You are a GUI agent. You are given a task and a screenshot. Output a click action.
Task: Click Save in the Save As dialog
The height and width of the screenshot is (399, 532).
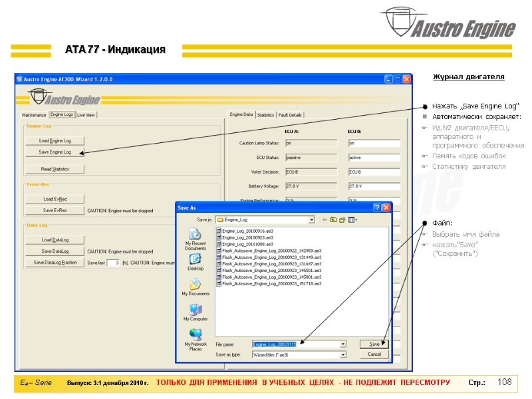point(374,344)
